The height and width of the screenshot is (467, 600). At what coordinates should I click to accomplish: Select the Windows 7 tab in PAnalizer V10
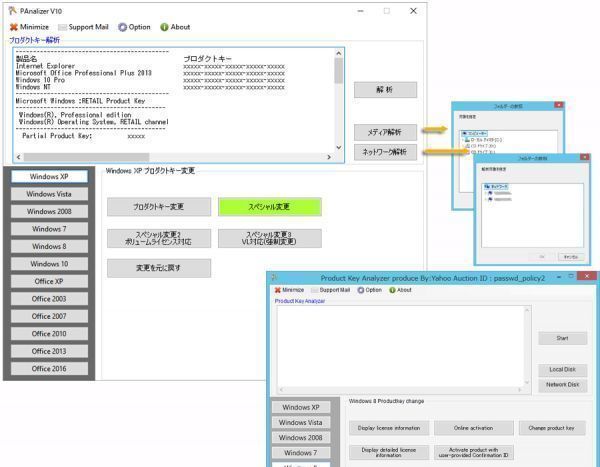click(49, 229)
